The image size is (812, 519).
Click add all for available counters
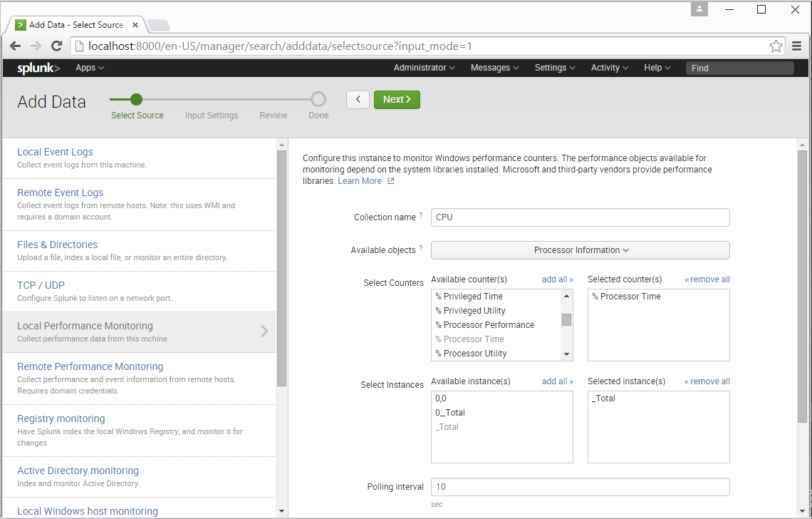click(x=557, y=279)
